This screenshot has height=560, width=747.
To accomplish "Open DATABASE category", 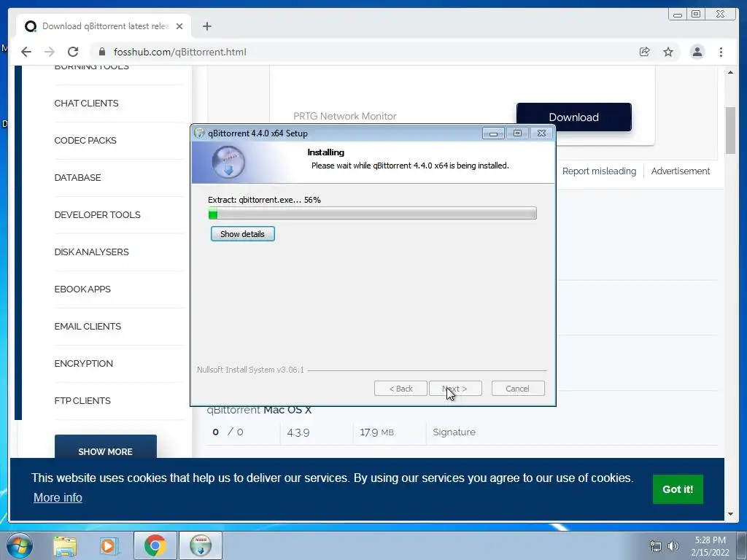I will 77,178.
